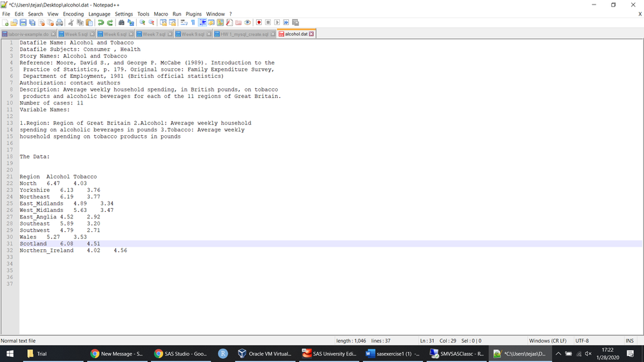
Task: Open the ? help menu
Action: tap(230, 14)
